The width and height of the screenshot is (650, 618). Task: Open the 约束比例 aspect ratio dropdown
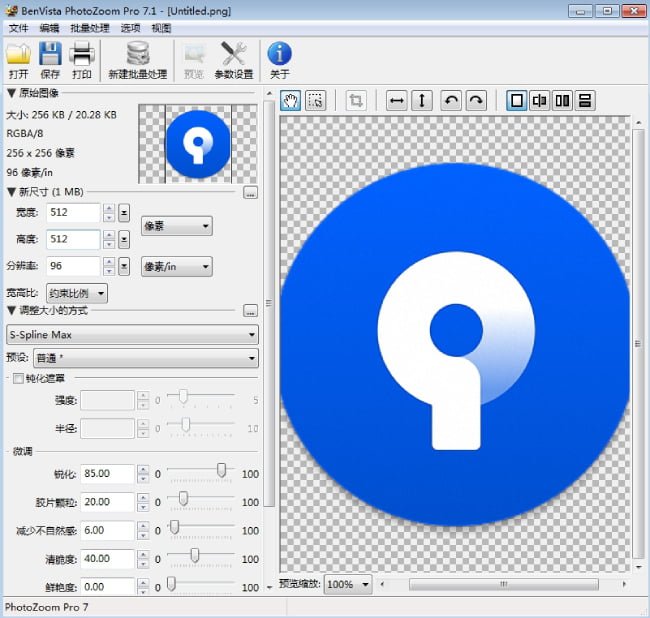[77, 293]
